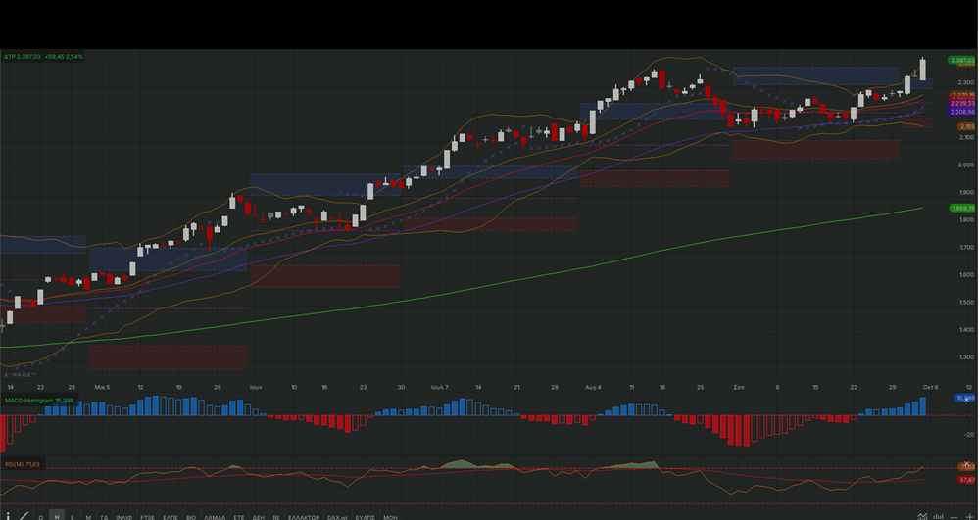Viewport: 980px width, 520px height.
Task: Click the red 57,67 RSI value tag
Action: (966, 480)
